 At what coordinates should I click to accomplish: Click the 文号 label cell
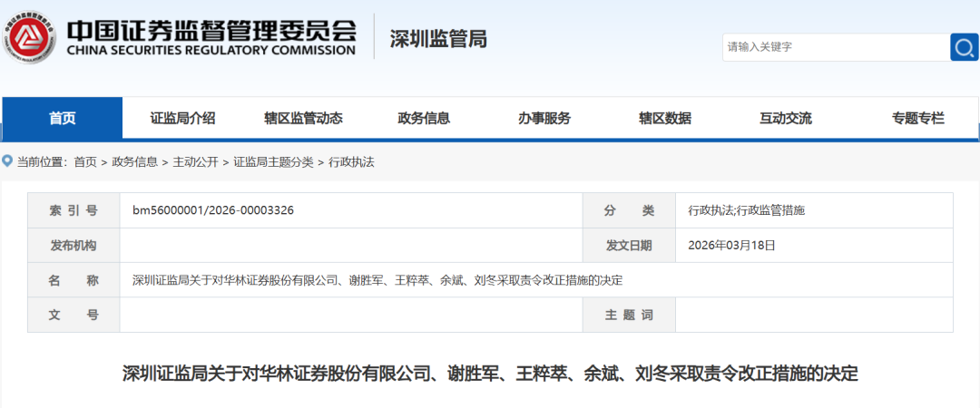[73, 315]
